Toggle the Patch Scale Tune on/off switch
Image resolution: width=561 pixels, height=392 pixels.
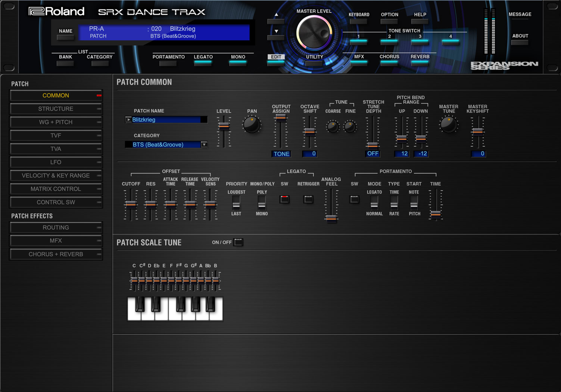pyautogui.click(x=238, y=242)
